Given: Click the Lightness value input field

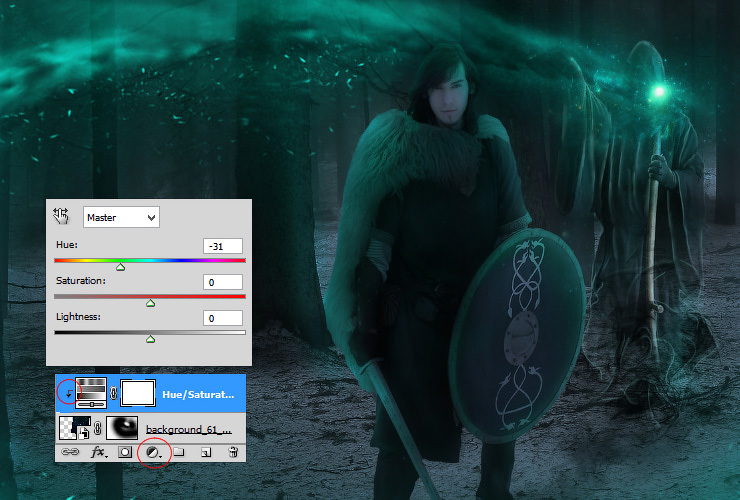Looking at the screenshot, I should (x=223, y=318).
